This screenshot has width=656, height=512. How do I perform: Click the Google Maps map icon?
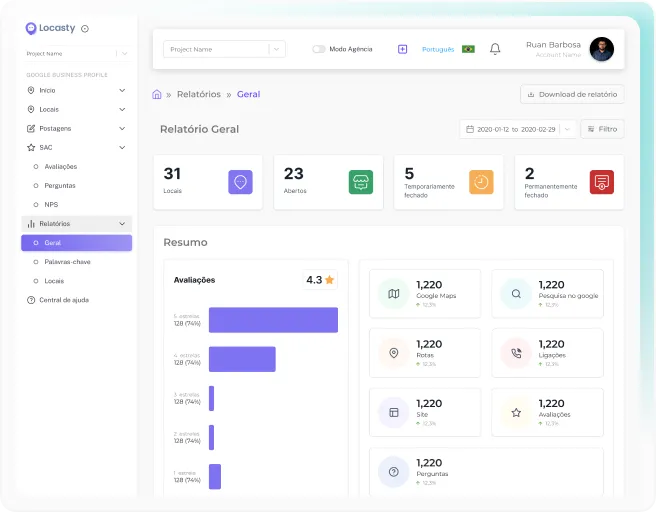pyautogui.click(x=394, y=294)
